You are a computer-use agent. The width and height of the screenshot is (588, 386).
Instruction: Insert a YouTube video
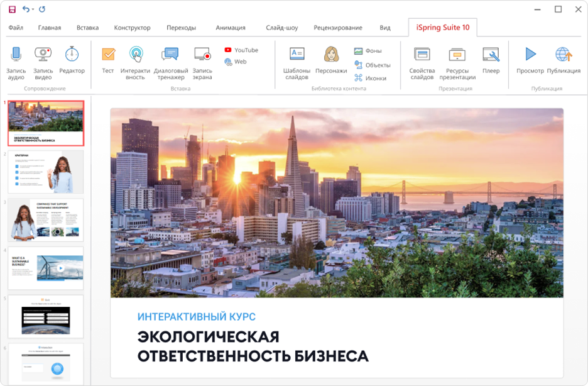pos(241,50)
